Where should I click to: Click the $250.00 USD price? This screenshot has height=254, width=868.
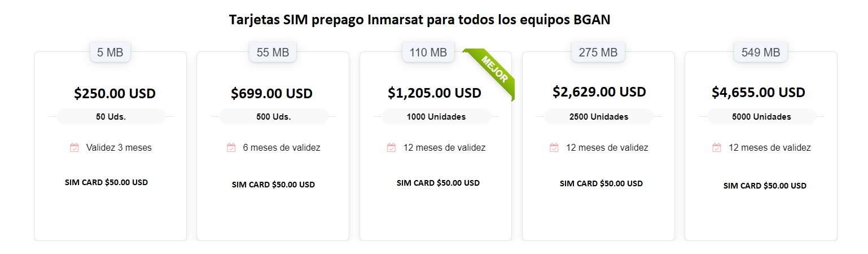115,94
